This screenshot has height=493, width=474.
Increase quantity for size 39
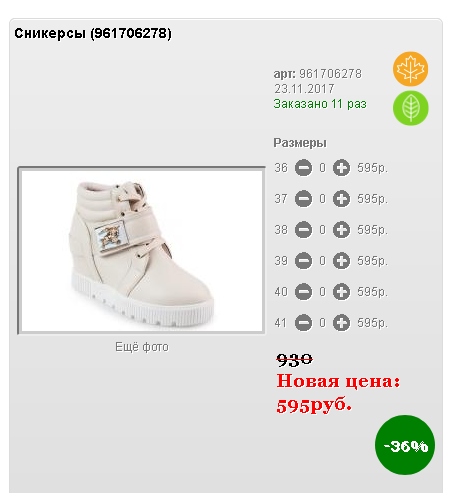(341, 261)
